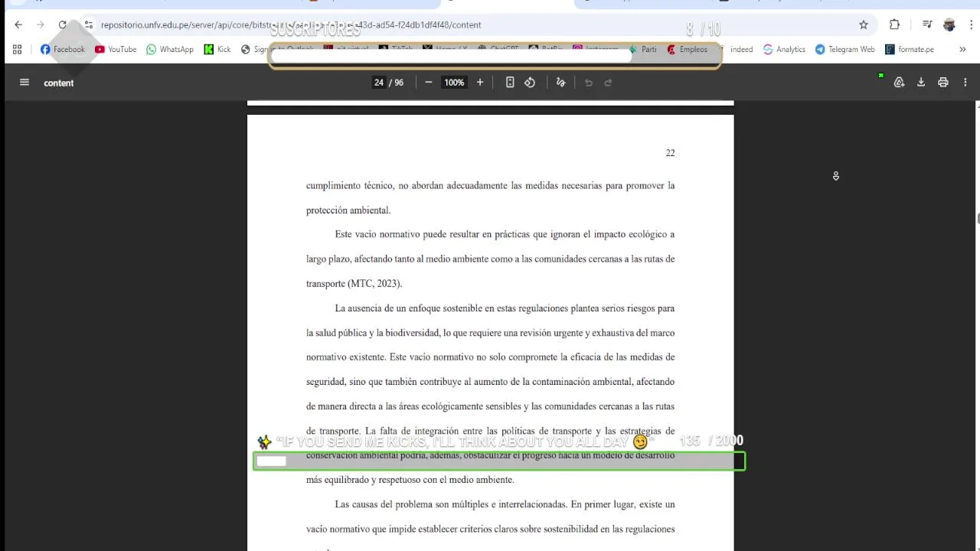
Task: Open the WhatsApp bookmark
Action: (x=170, y=49)
